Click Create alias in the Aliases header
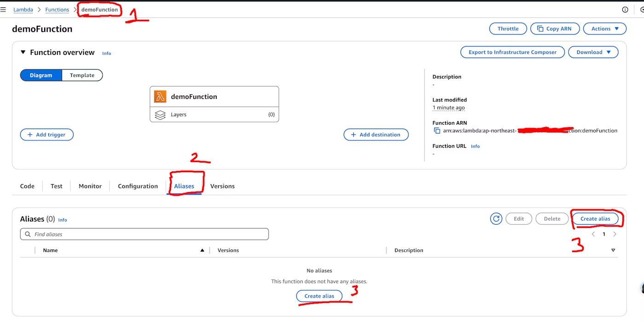Viewport: 644px width, 321px height. click(x=595, y=219)
